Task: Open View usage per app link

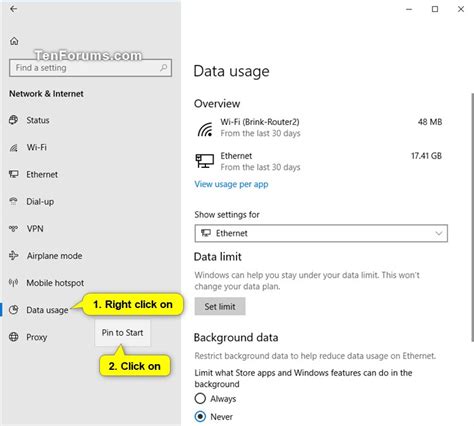Action: (231, 184)
